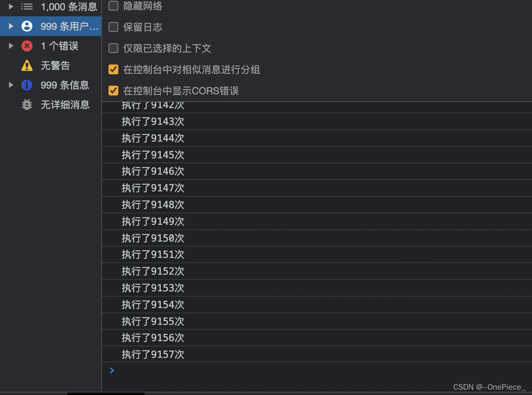Select the 无警告 sidebar filter

(51, 65)
